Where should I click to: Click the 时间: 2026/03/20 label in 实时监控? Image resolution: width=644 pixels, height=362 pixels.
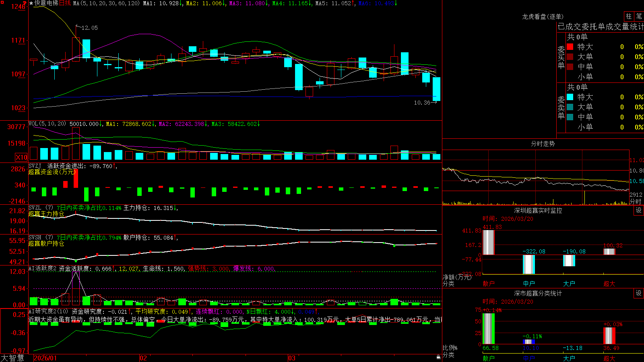[508, 219]
